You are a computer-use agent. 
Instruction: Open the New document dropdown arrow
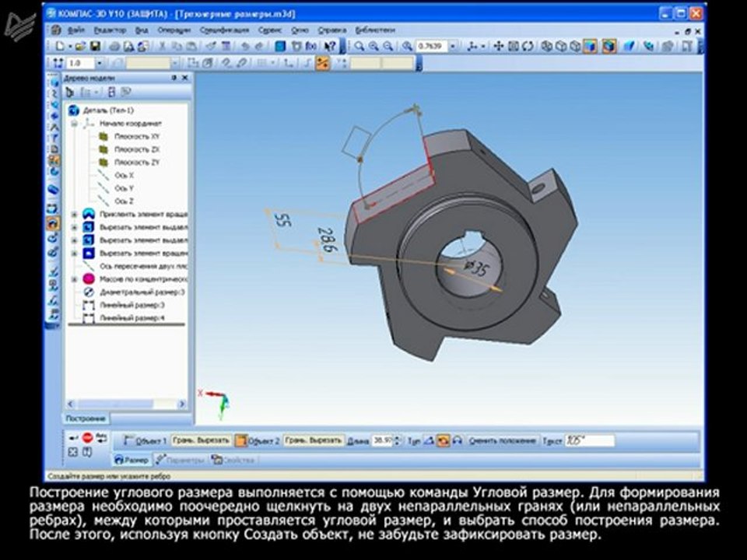69,47
